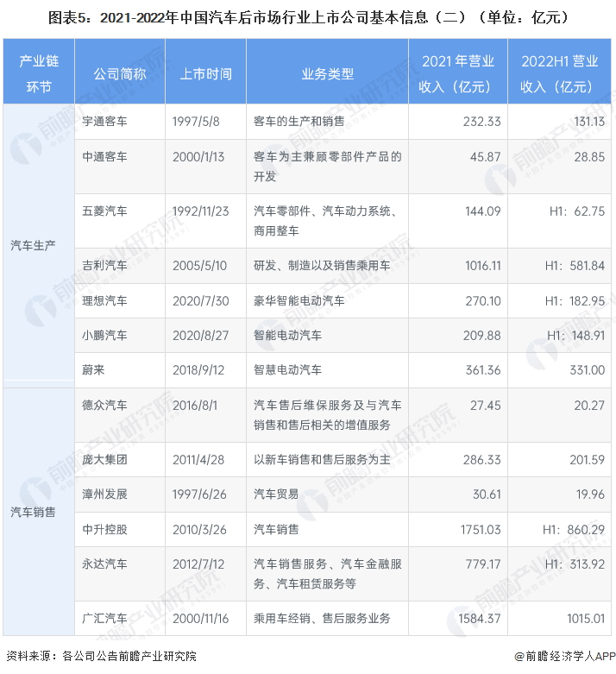Click 2021 revenue value '232.33'

(x=482, y=122)
